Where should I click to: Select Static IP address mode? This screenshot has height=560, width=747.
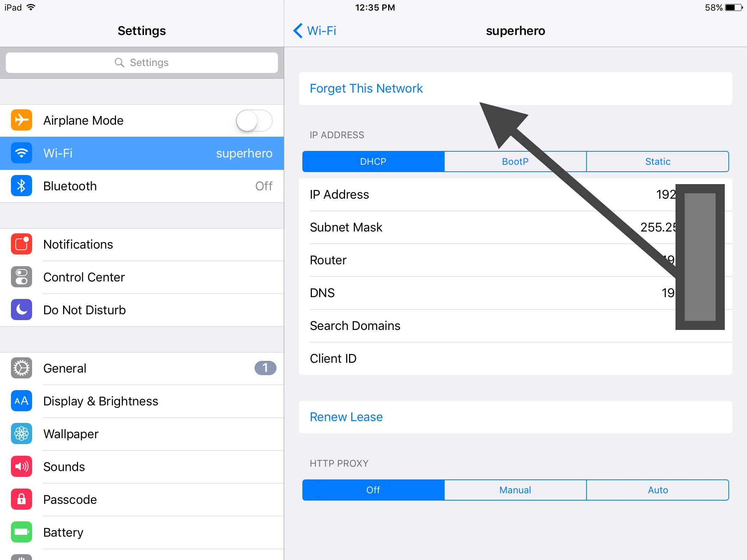[x=658, y=160]
